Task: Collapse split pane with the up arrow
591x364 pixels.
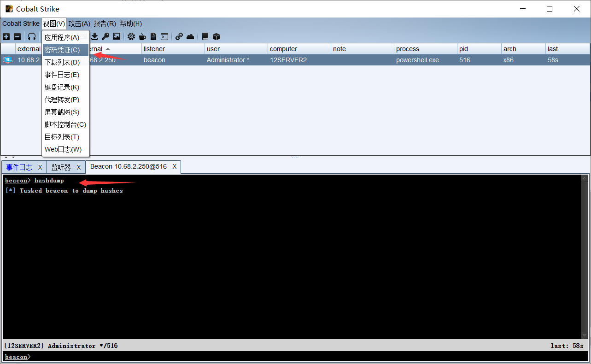Action: tap(6, 158)
